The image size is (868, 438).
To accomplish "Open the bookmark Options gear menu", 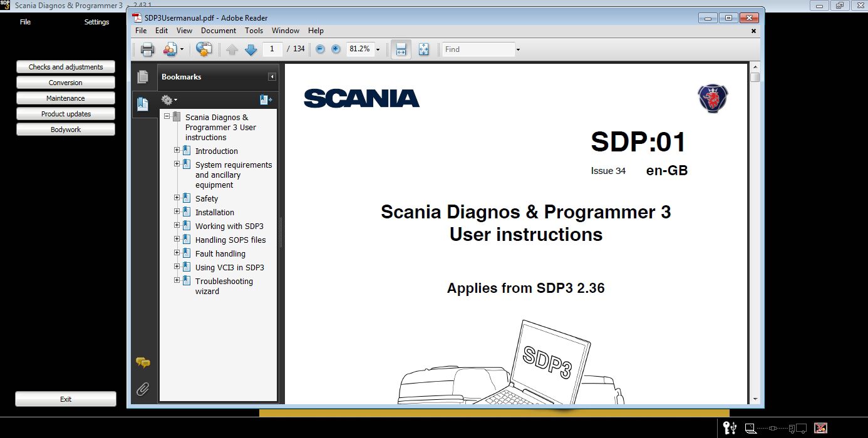I will pos(167,99).
